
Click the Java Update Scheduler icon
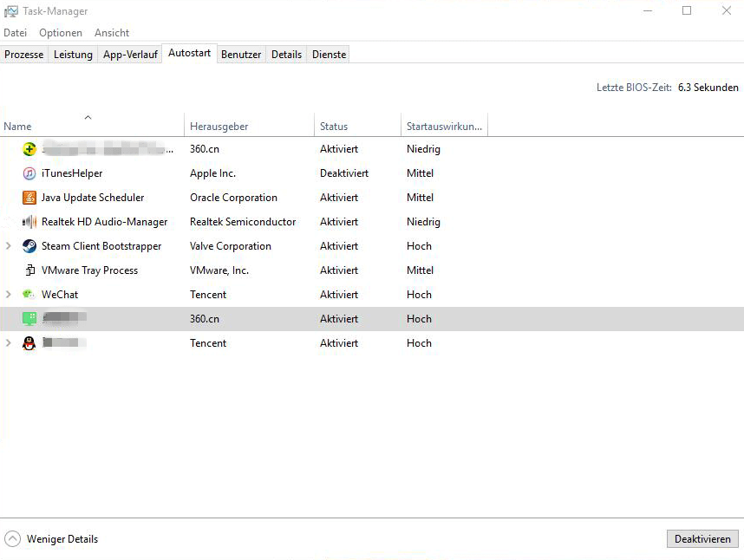pos(29,198)
